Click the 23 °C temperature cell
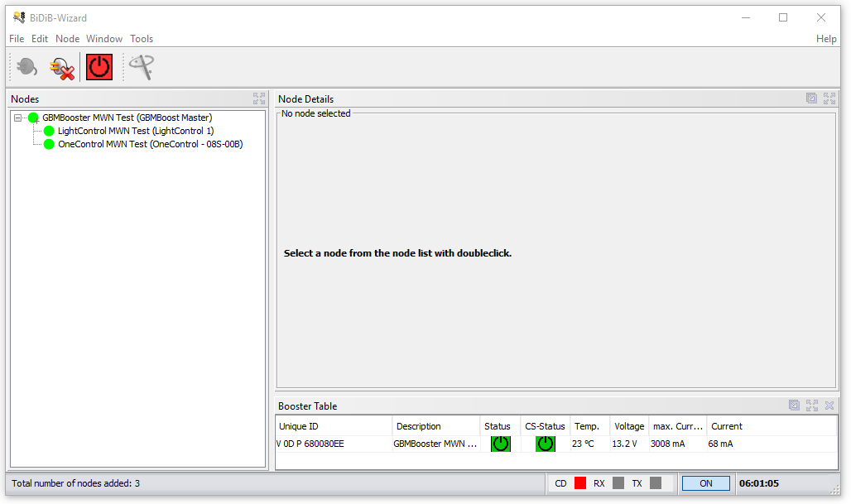This screenshot has height=504, width=851. point(589,444)
